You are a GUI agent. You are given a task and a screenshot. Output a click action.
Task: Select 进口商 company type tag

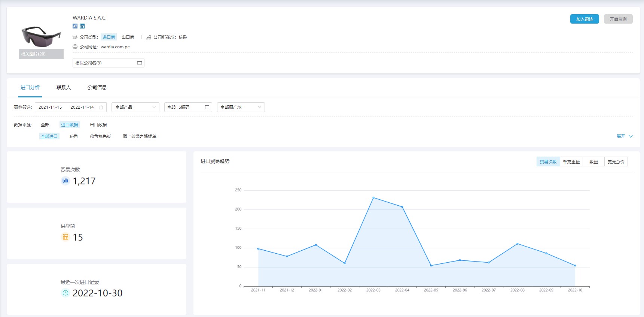pos(109,37)
